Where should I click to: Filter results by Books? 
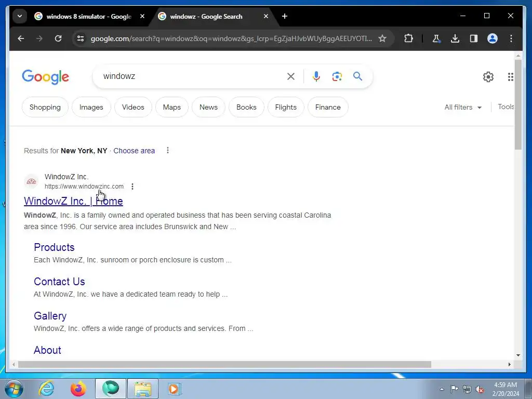coord(246,107)
